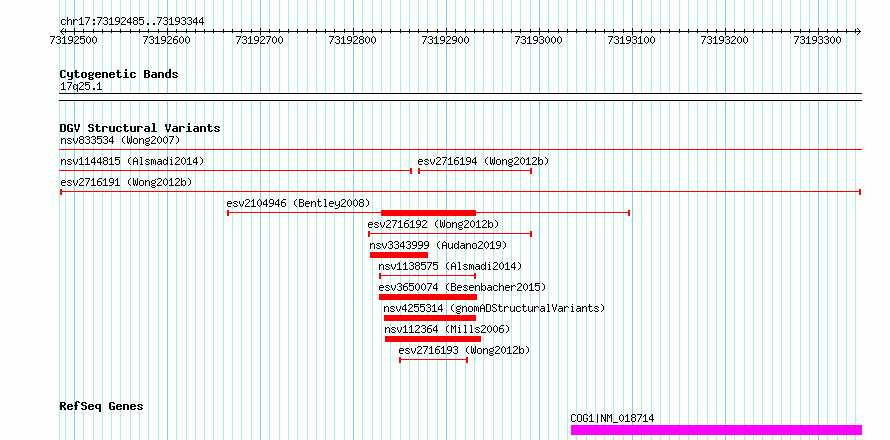Open gene label COG1|NM_018714

[612, 418]
